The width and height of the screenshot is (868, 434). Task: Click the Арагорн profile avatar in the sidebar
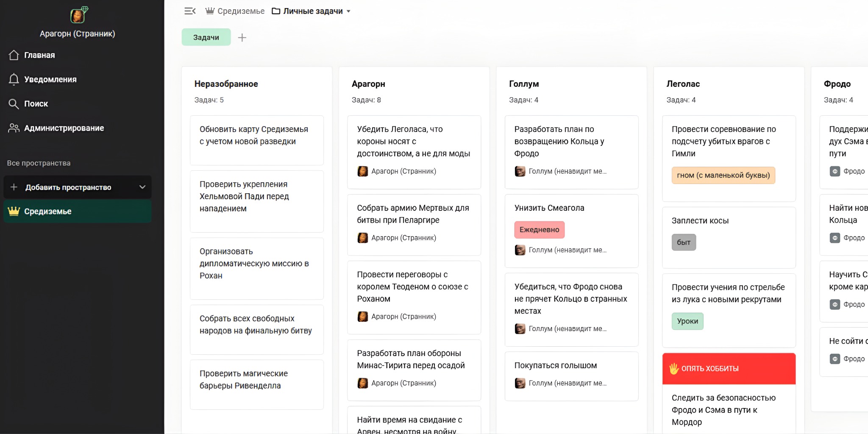point(78,16)
